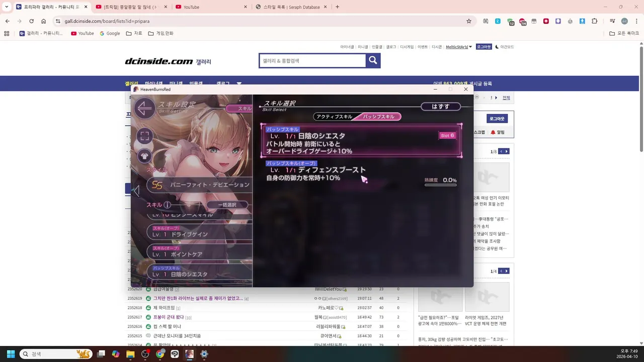
Task: Click the 熟練度 proficiency progress bar
Action: [441, 185]
